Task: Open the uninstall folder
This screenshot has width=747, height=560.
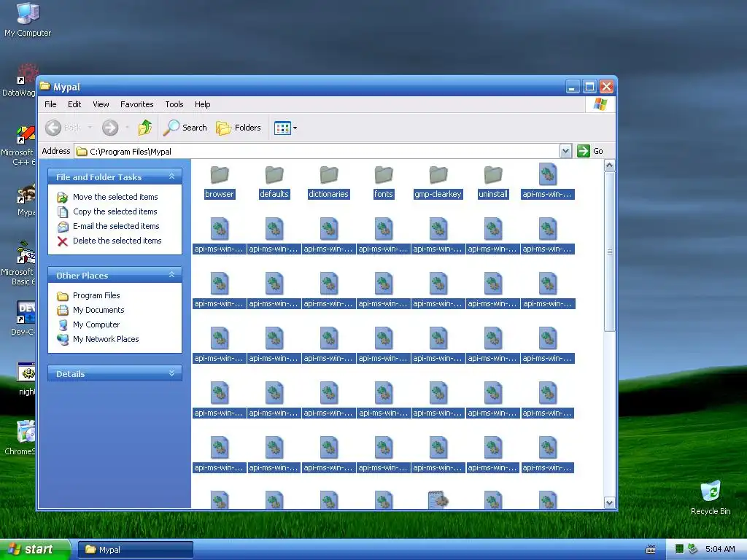Action: point(493,182)
